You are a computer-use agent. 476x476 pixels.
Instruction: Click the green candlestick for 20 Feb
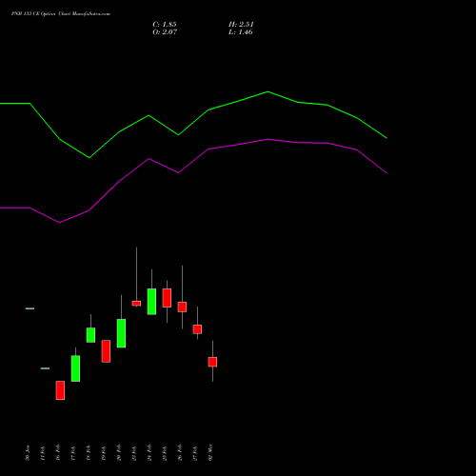[121, 333]
